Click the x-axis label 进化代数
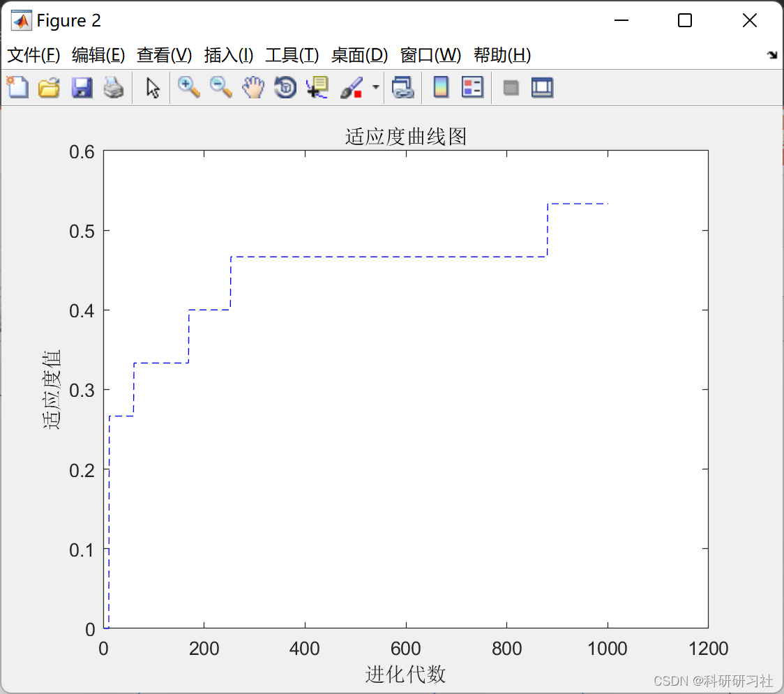 click(405, 674)
